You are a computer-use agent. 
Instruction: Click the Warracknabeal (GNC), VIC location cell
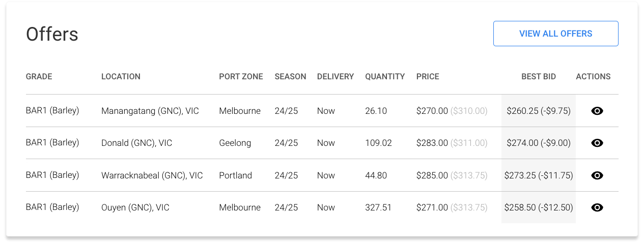[152, 175]
